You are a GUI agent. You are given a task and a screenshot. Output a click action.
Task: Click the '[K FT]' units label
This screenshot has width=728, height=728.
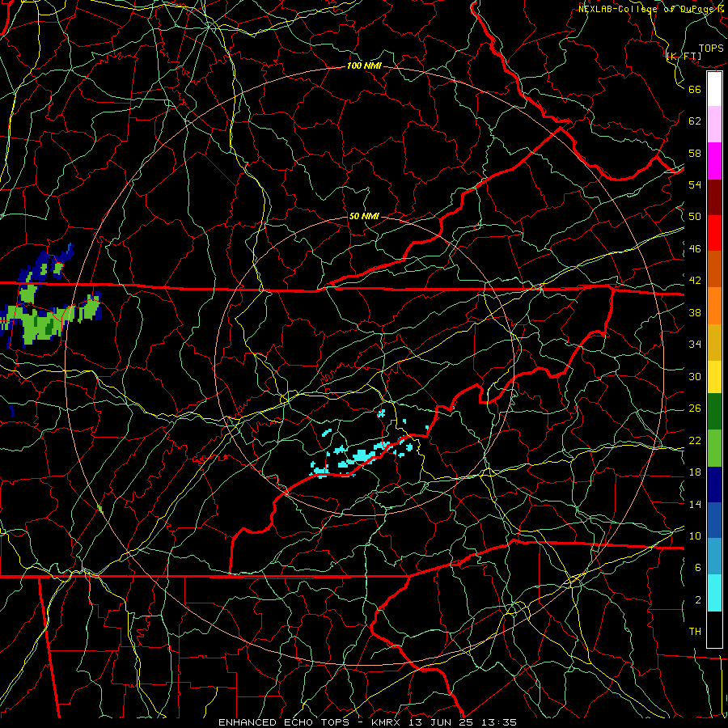[684, 56]
